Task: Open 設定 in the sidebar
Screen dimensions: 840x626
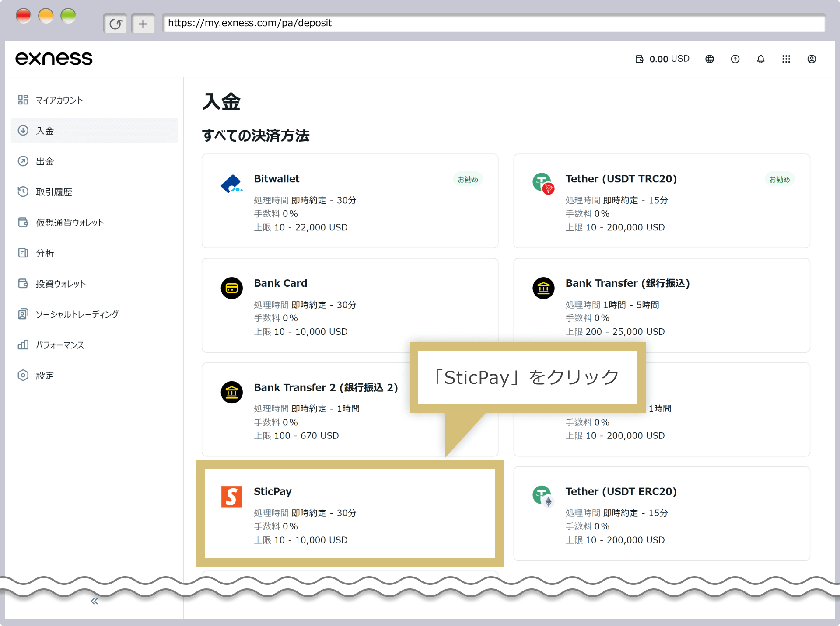Action: (94, 376)
